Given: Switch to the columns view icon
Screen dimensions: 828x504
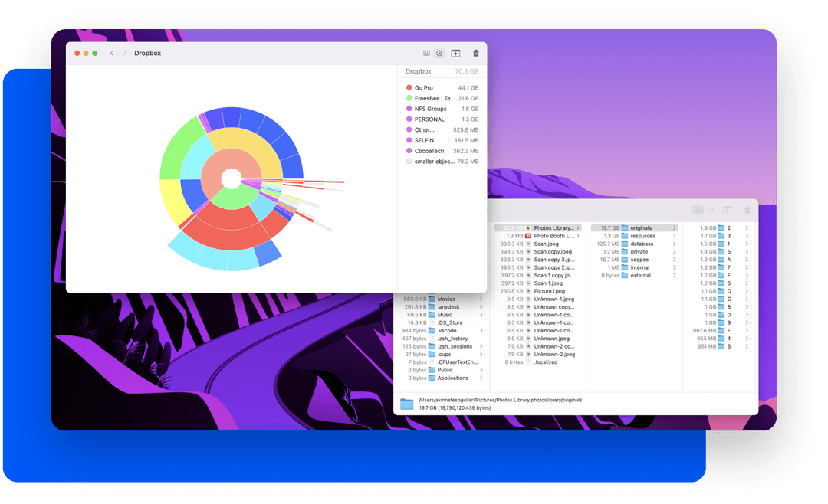Looking at the screenshot, I should click(426, 53).
